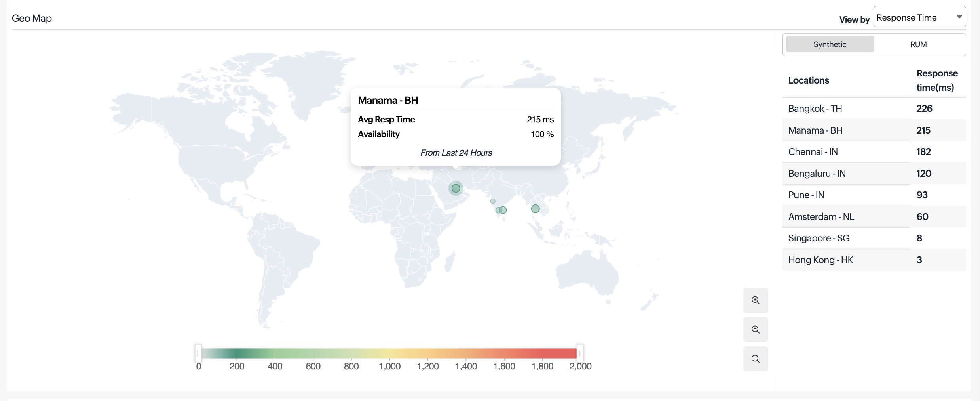Select the Bangkok - TH location row

874,109
